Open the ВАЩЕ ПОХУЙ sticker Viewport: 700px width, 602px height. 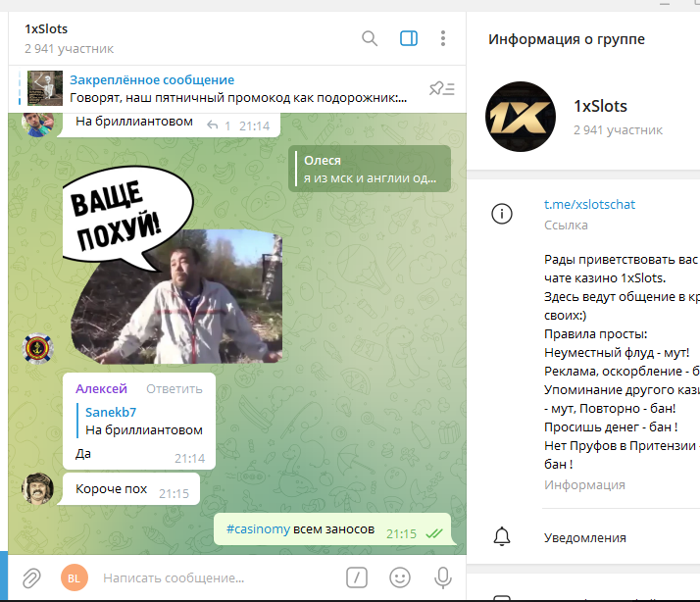(173, 265)
